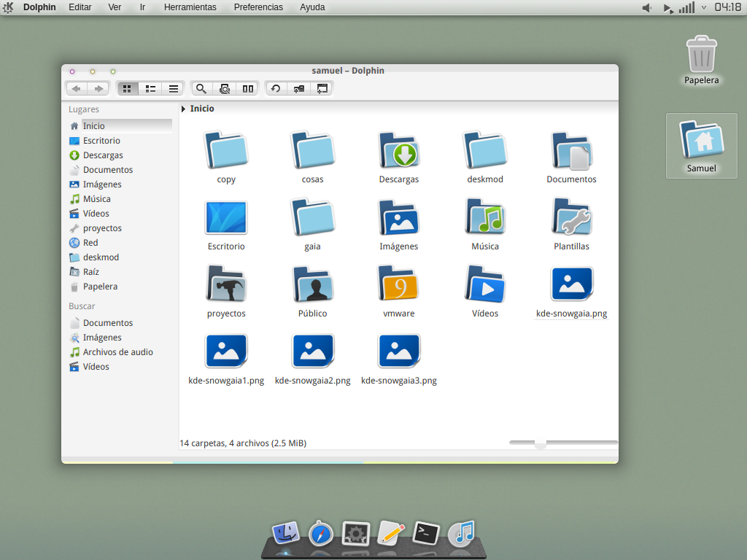
Task: Select the gaia folder icon
Action: point(312,217)
